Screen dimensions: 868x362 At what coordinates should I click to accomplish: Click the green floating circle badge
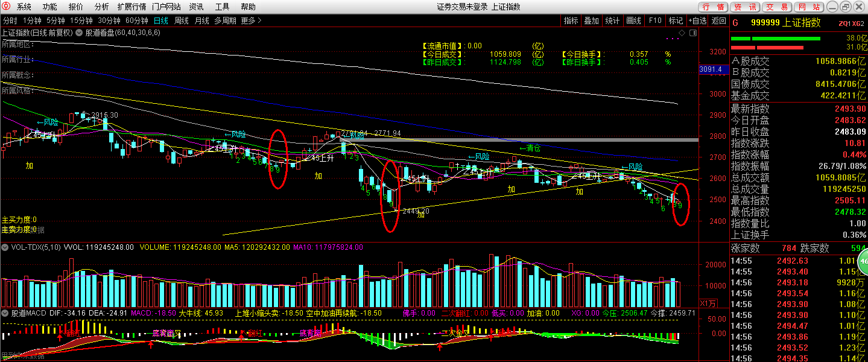[863, 261]
